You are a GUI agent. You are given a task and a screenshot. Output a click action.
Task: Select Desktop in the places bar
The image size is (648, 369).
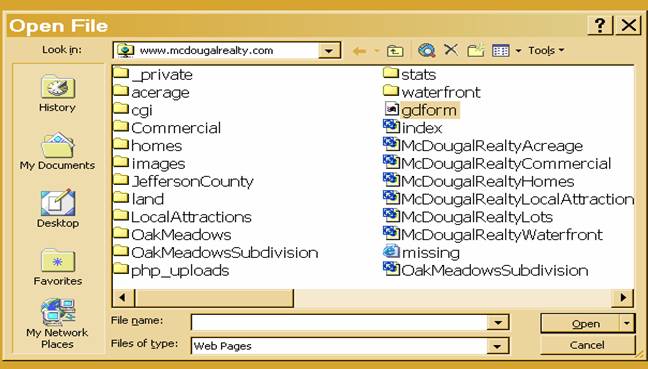[x=57, y=209]
